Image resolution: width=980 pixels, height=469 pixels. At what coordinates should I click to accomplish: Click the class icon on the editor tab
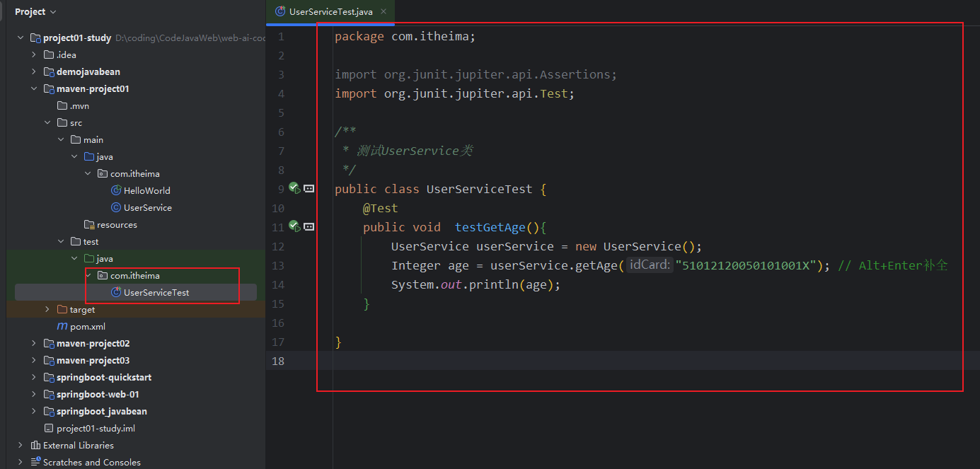(x=280, y=11)
